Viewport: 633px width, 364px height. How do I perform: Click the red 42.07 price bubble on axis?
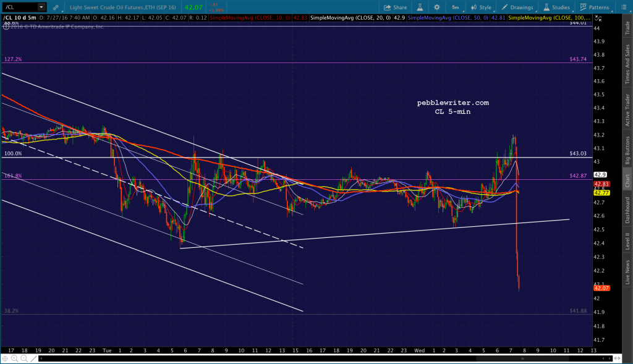(601, 288)
